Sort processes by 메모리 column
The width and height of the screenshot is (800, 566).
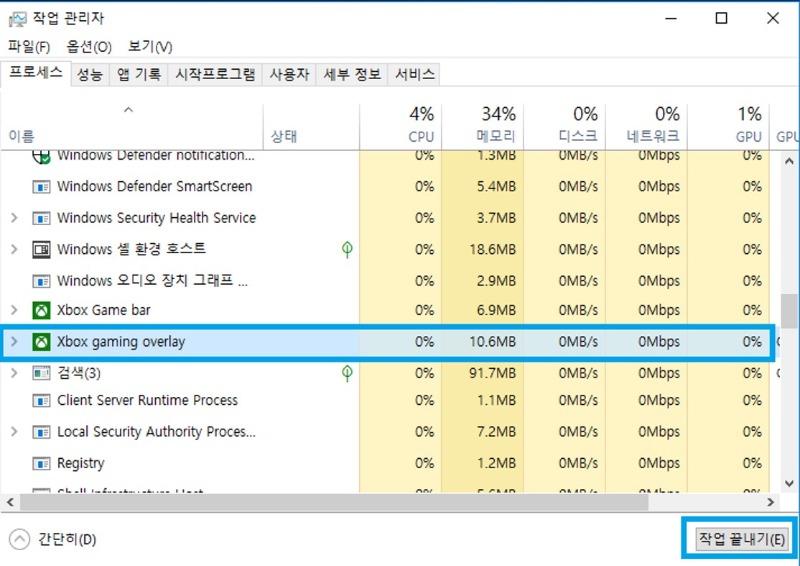coord(483,127)
